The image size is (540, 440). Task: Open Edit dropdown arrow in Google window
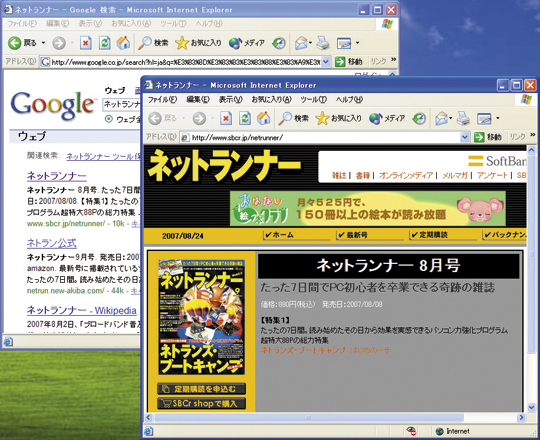[357, 43]
